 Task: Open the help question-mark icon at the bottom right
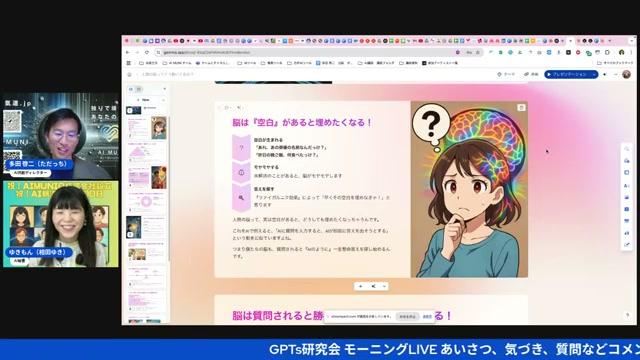pos(627,315)
